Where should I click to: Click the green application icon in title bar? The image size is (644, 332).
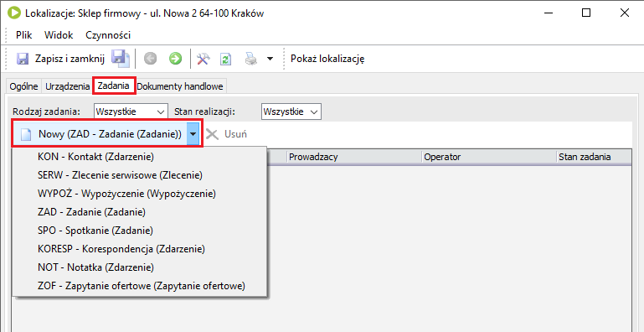(x=14, y=13)
